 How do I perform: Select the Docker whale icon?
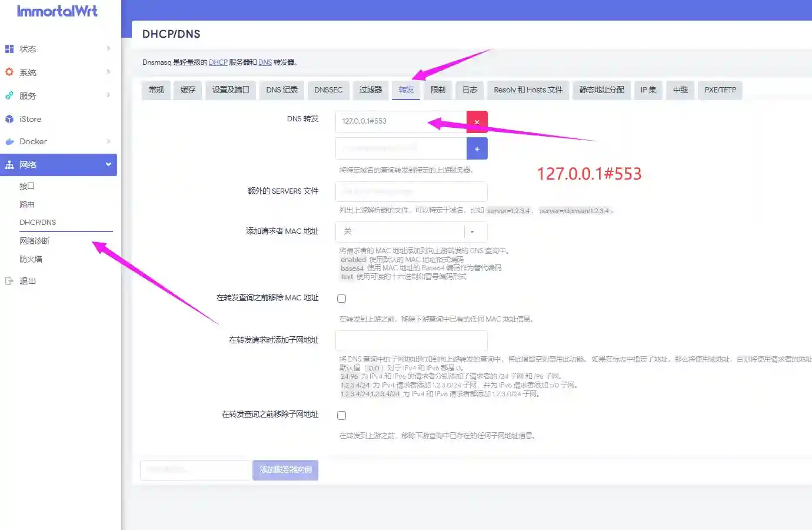pyautogui.click(x=9, y=141)
